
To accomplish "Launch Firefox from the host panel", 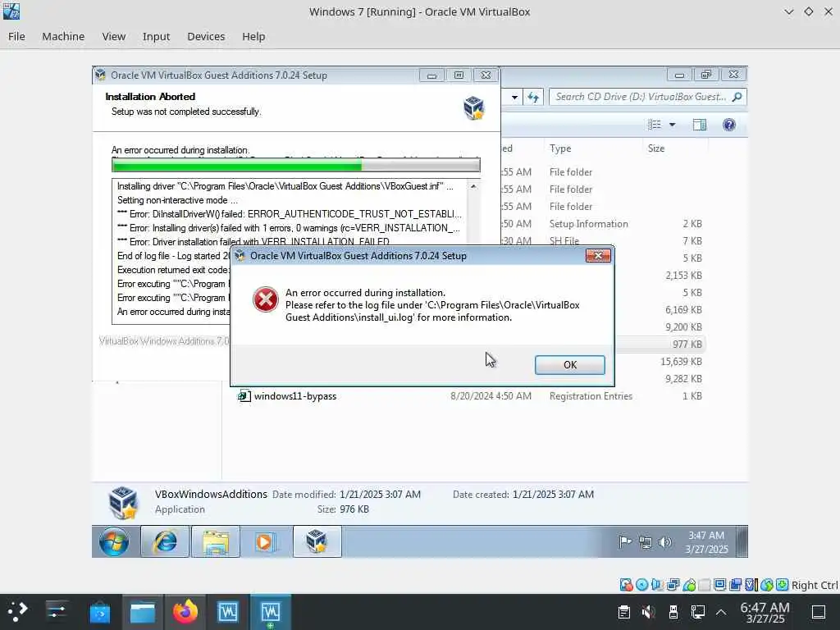I will point(185,612).
